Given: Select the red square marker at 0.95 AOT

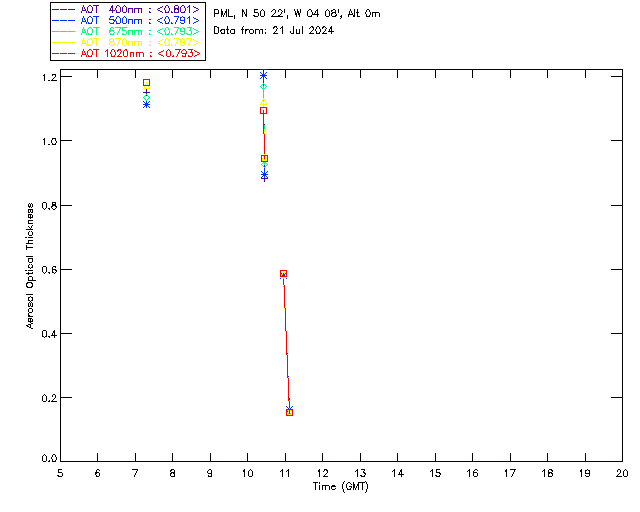Looking at the screenshot, I should click(264, 159).
